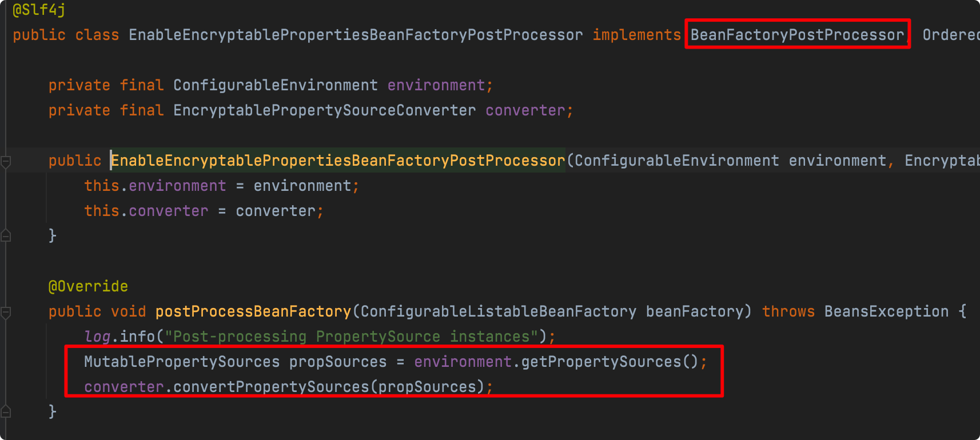This screenshot has width=980, height=440.
Task: Click the @Override annotation
Action: tap(88, 286)
